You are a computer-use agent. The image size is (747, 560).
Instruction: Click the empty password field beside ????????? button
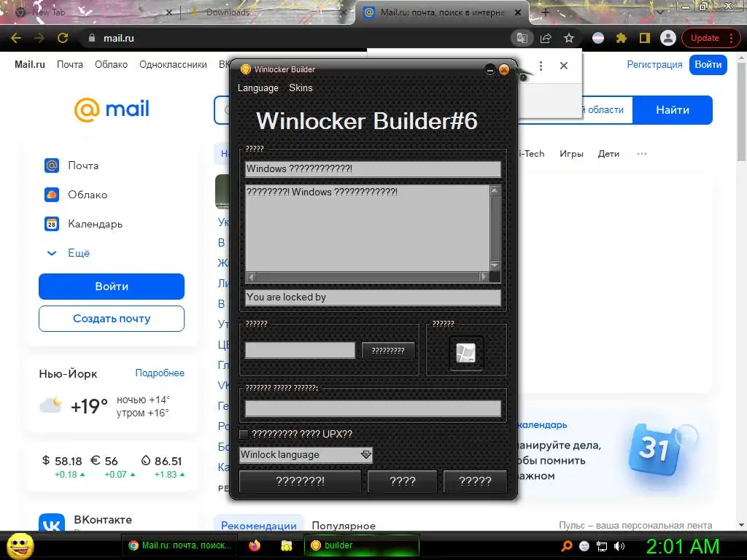point(300,350)
